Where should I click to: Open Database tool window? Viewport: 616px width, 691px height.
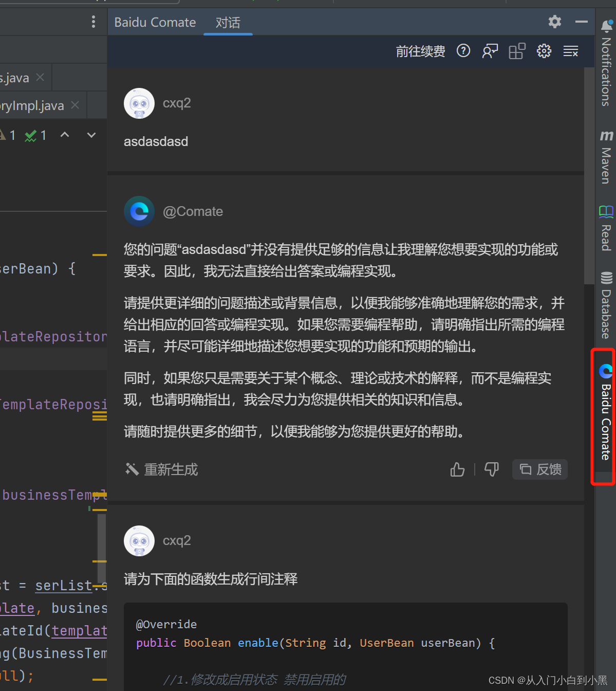coord(606,305)
